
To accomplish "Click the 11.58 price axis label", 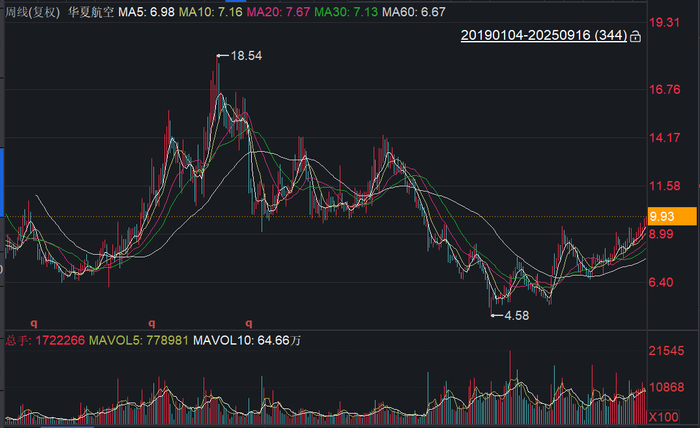I will pos(664,186).
